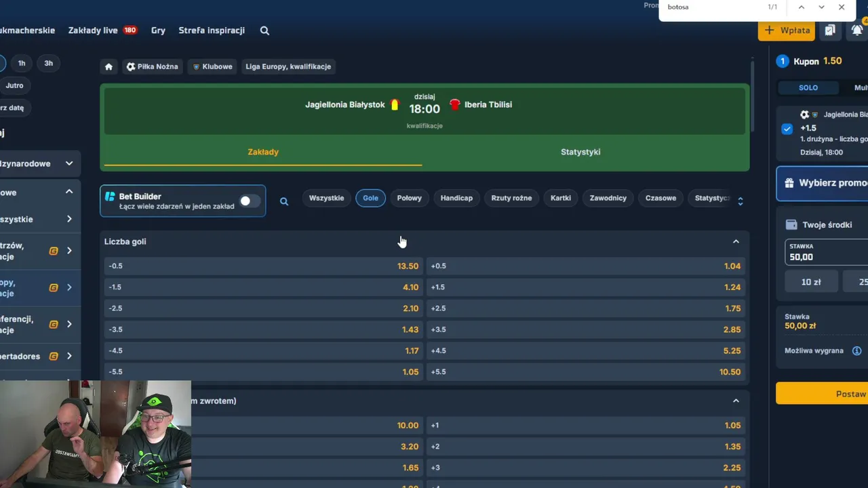Click the football icon in the coupon bet
The width and height of the screenshot is (868, 488).
[x=805, y=115]
